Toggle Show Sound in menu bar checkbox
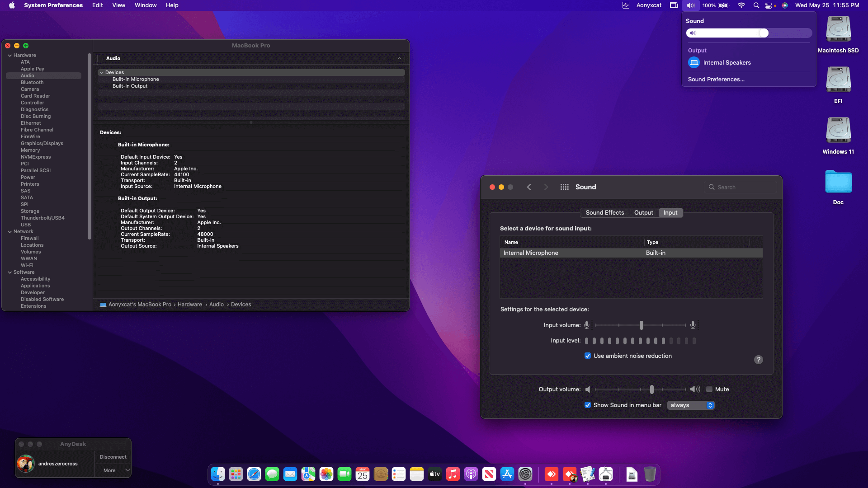The height and width of the screenshot is (488, 868). [587, 405]
